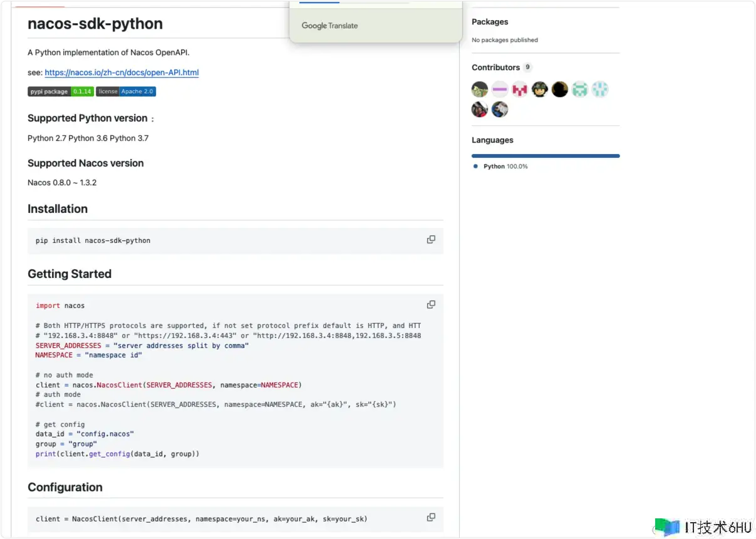Open the last contributor avatar in second row
This screenshot has height=539, width=756.
pyautogui.click(x=500, y=110)
